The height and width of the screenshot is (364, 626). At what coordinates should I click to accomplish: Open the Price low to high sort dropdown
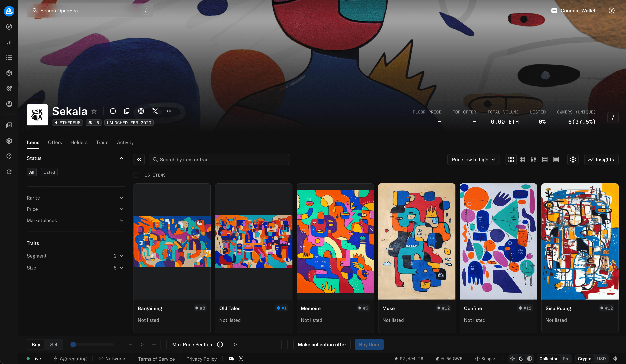pyautogui.click(x=473, y=159)
